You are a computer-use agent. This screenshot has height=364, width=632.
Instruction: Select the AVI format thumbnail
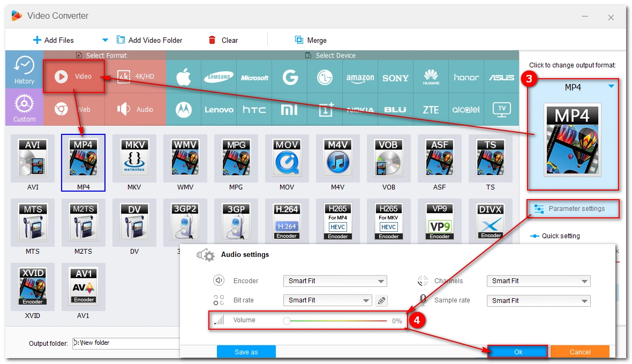33,158
